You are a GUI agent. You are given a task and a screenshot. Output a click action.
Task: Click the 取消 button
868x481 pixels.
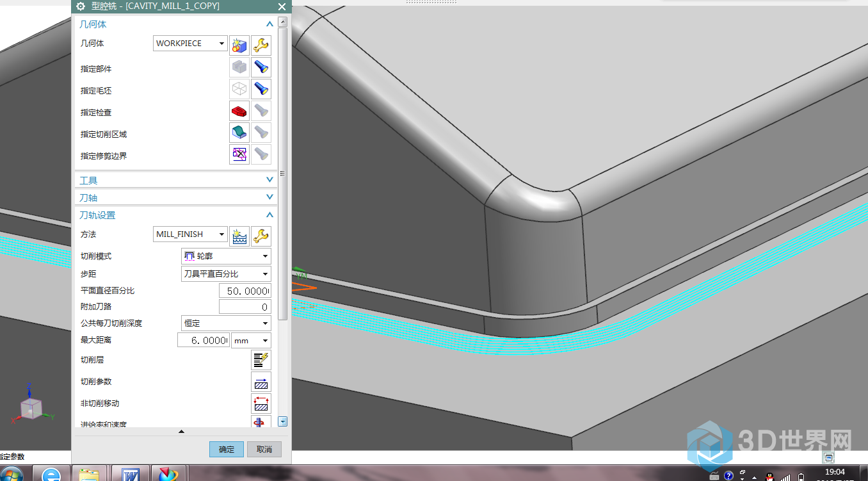(x=264, y=449)
